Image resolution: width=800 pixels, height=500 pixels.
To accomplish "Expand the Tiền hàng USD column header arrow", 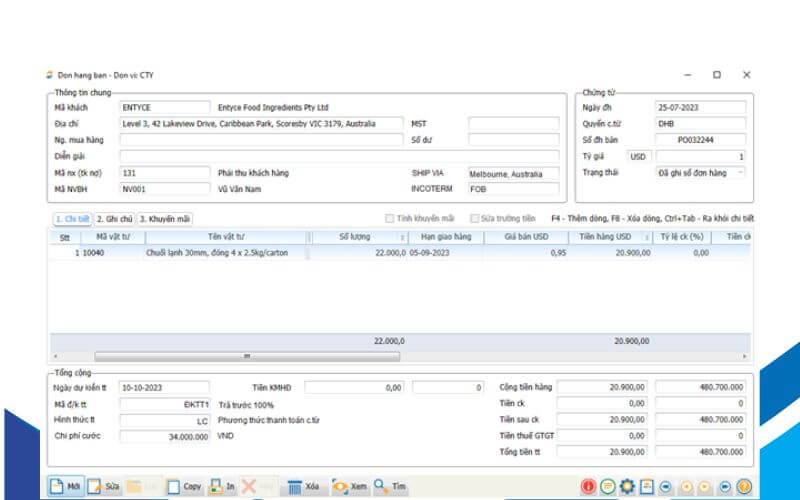I will click(653, 238).
